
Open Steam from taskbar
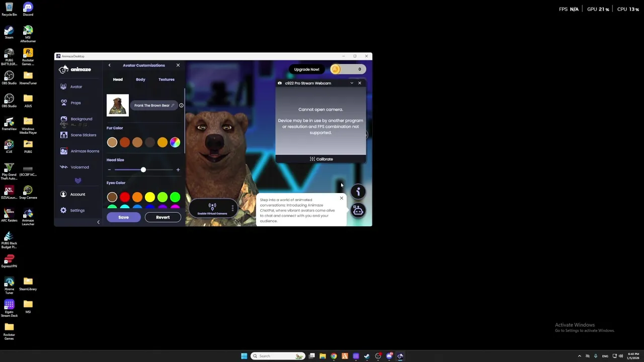click(367, 356)
